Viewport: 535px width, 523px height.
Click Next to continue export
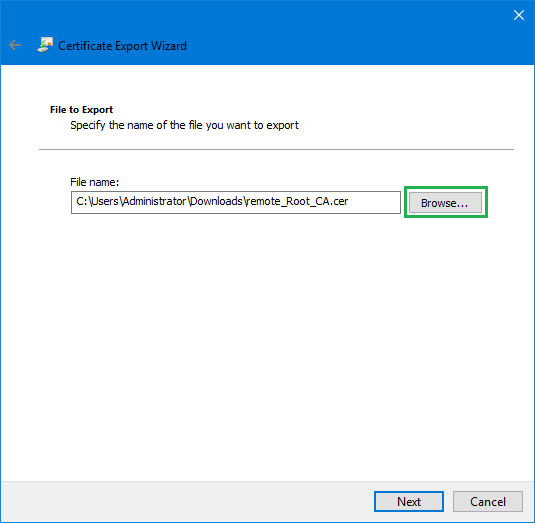click(409, 501)
